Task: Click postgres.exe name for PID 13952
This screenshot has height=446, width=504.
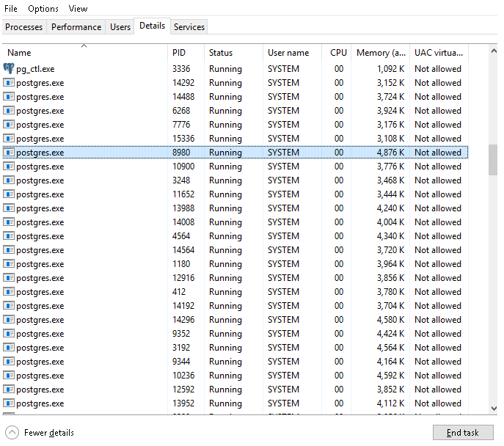Action: [40, 404]
